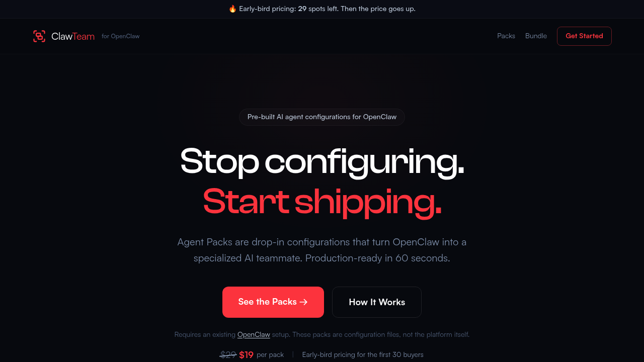Follow the OpenClaw underlined link

pos(254,334)
